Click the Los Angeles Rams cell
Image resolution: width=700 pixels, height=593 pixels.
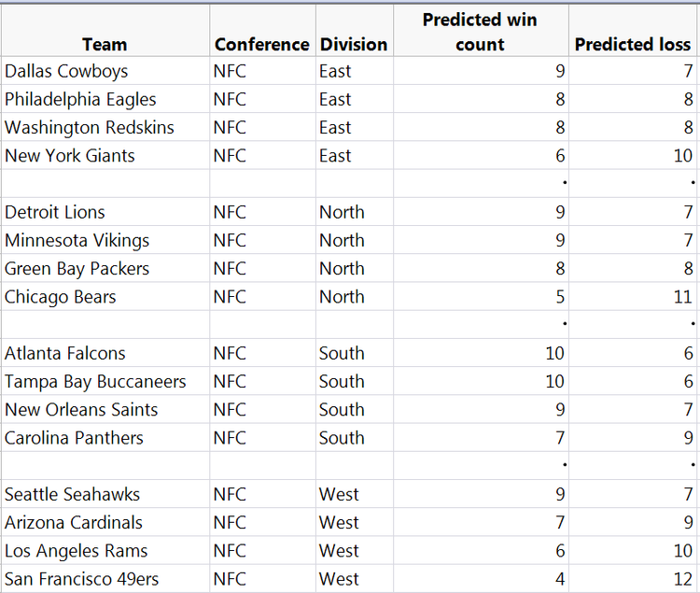[x=77, y=551]
